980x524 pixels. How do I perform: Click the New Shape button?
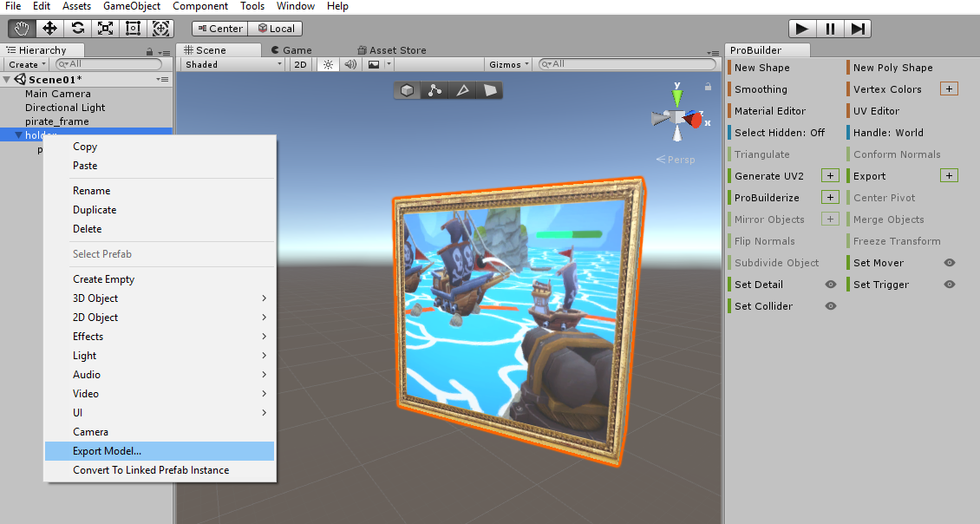point(761,68)
